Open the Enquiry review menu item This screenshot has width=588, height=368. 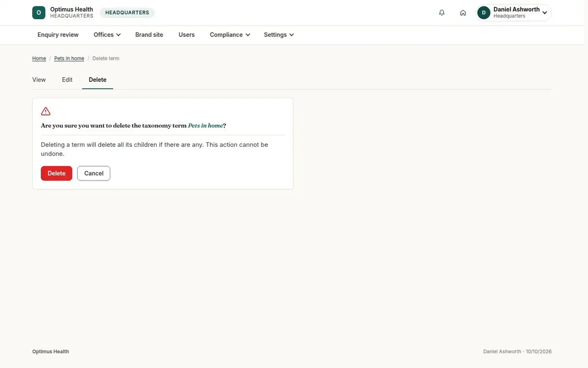(58, 35)
